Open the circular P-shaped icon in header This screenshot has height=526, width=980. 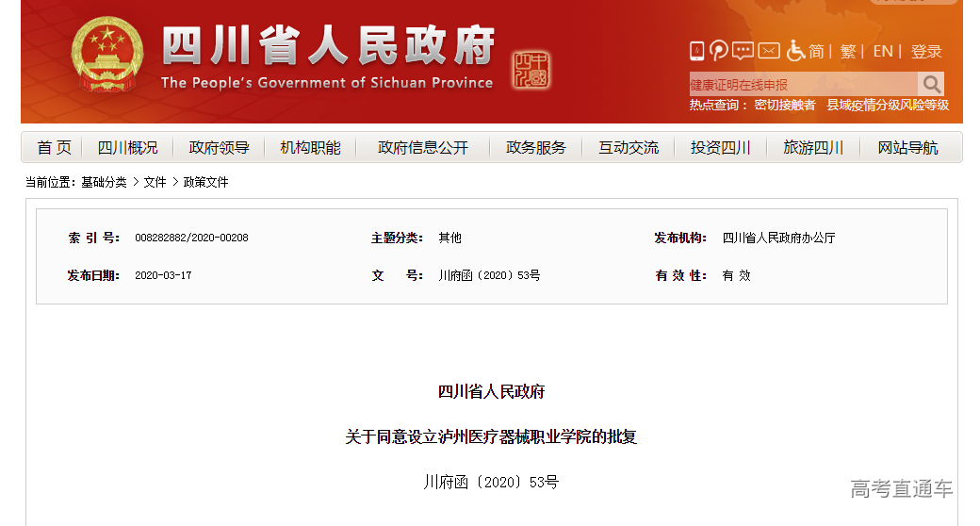coord(719,51)
